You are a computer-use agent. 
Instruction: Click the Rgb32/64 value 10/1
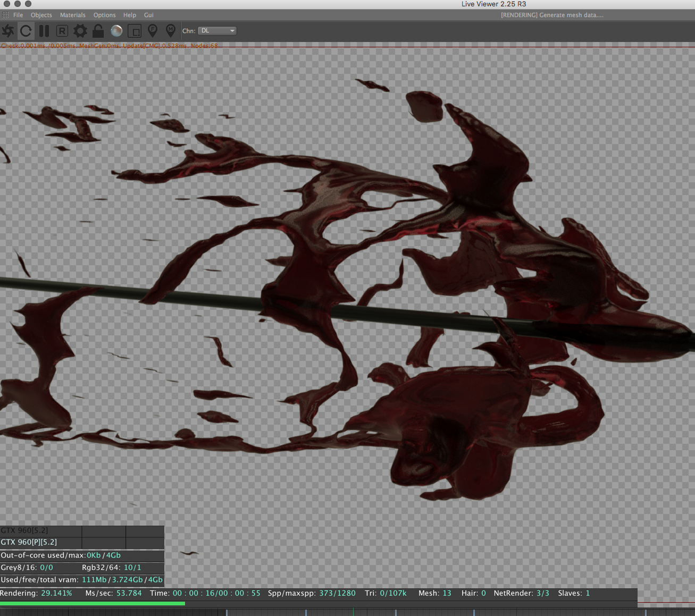point(132,568)
